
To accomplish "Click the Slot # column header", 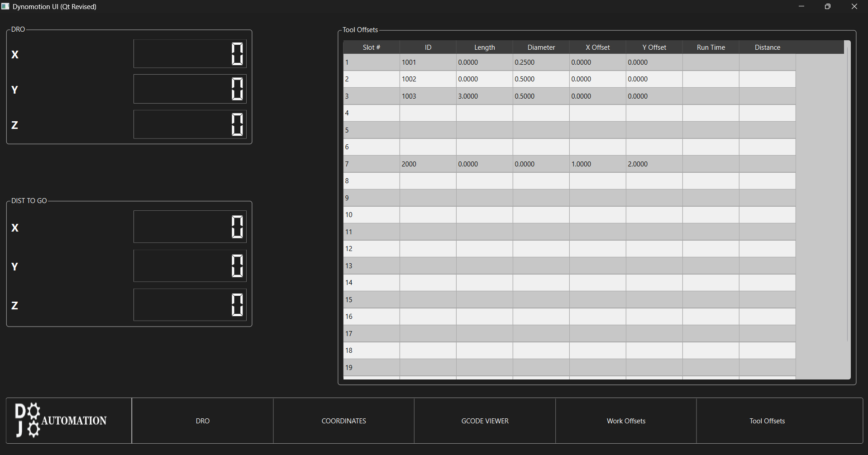I will pos(371,47).
